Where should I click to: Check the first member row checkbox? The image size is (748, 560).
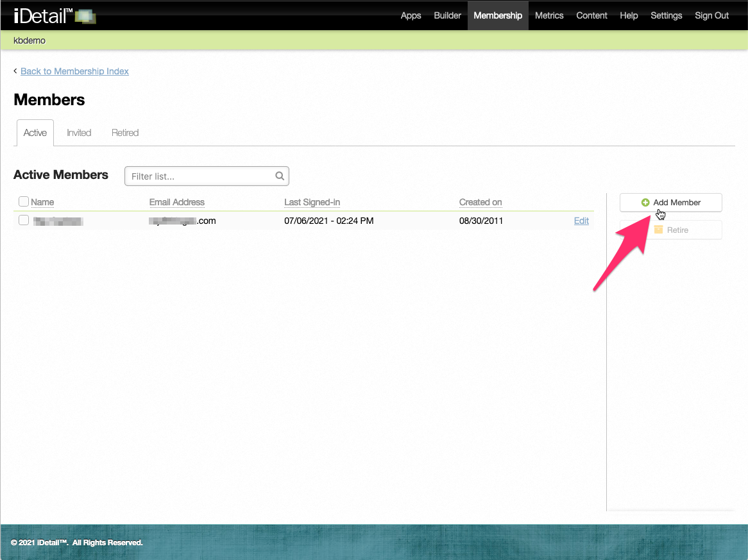[24, 221]
